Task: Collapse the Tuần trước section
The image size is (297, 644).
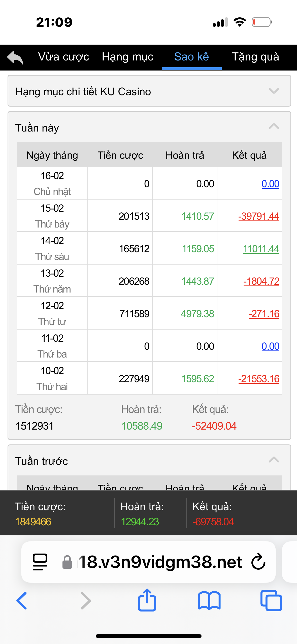Action: 274,460
